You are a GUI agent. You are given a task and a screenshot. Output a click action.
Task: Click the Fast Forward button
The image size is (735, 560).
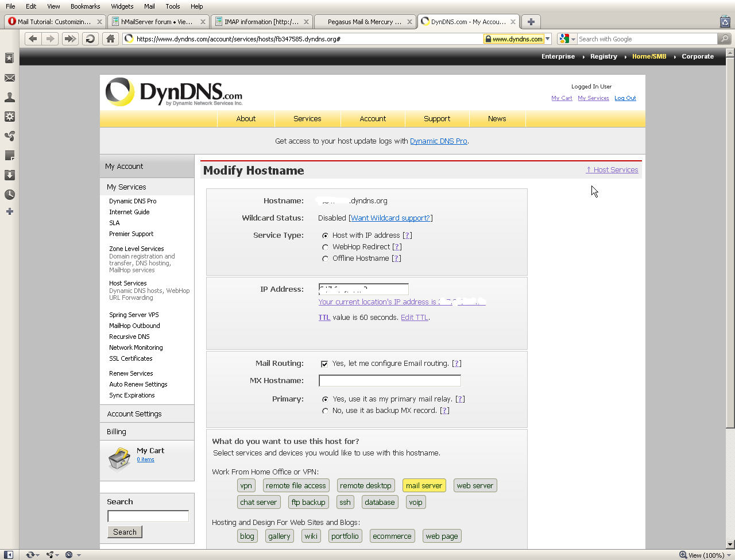click(70, 38)
